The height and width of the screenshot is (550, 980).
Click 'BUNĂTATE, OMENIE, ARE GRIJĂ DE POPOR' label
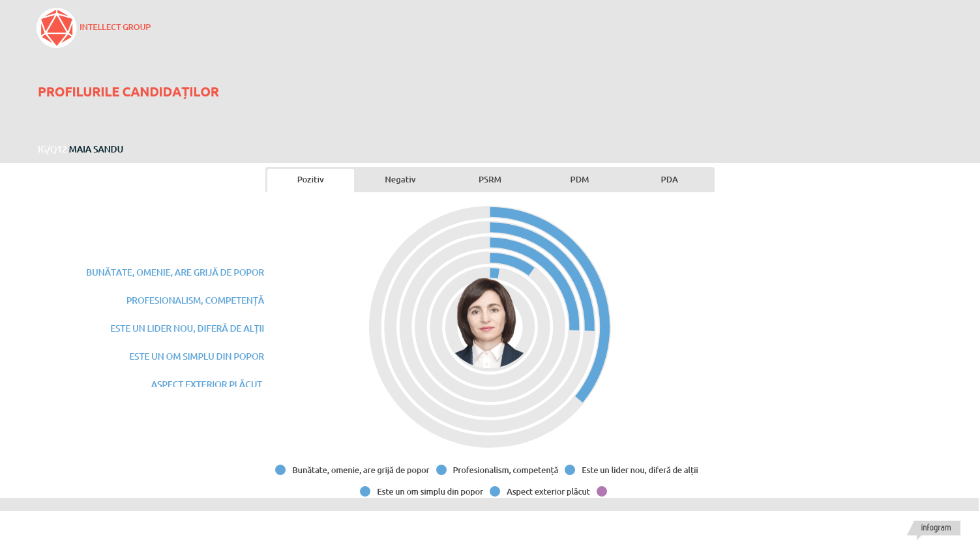[x=175, y=272]
